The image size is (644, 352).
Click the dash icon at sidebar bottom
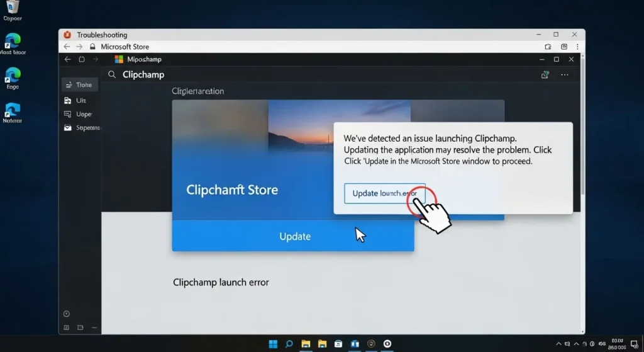click(x=94, y=327)
